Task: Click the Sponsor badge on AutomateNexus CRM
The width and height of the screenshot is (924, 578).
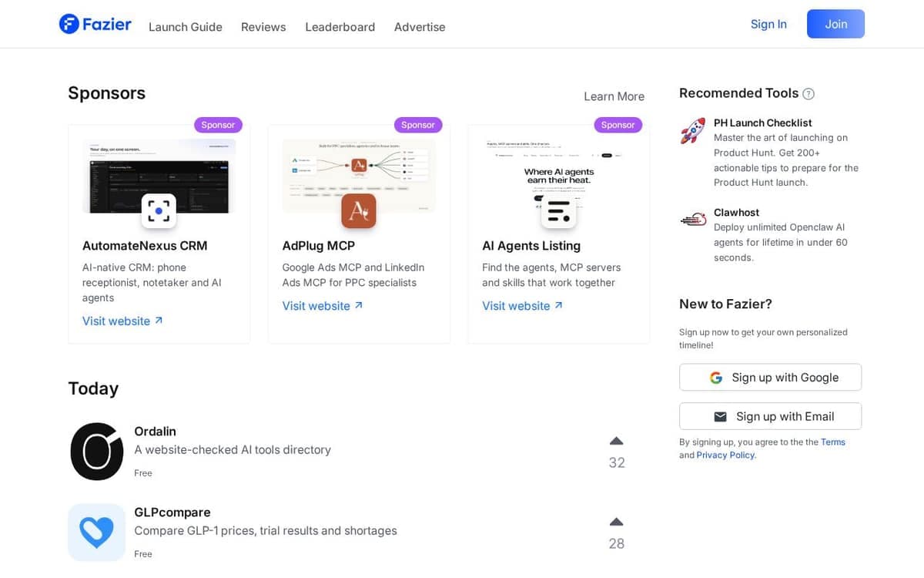Action: point(218,125)
